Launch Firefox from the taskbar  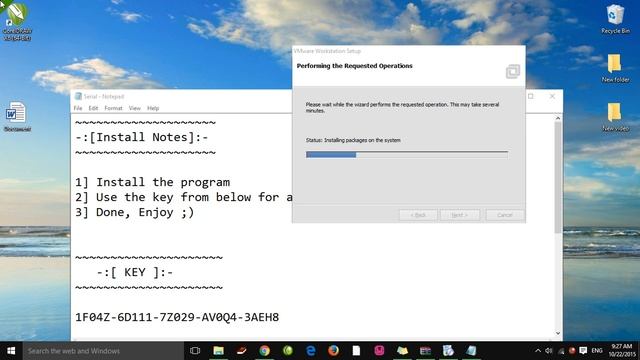click(333, 351)
